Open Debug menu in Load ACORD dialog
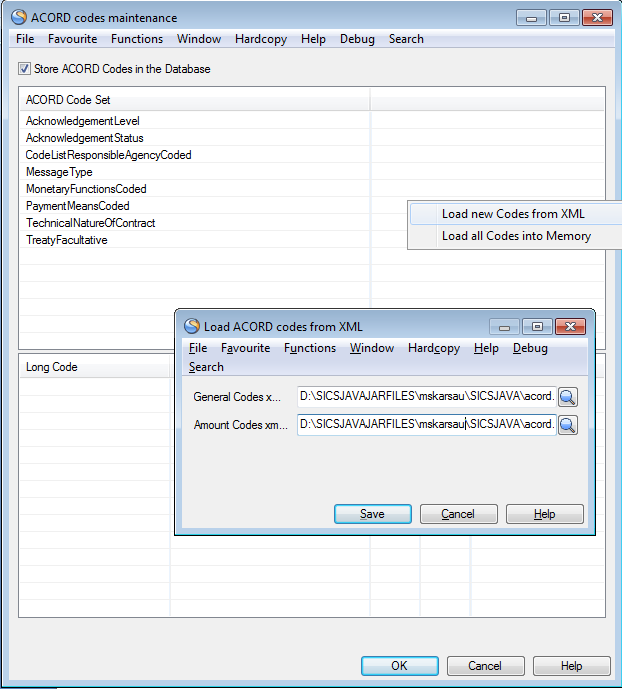The height and width of the screenshot is (689, 622). [x=530, y=348]
